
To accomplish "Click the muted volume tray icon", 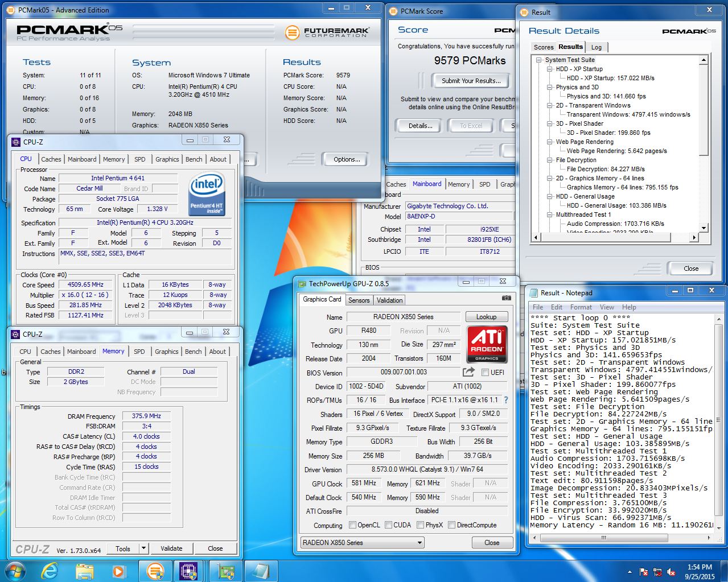I will (x=672, y=572).
